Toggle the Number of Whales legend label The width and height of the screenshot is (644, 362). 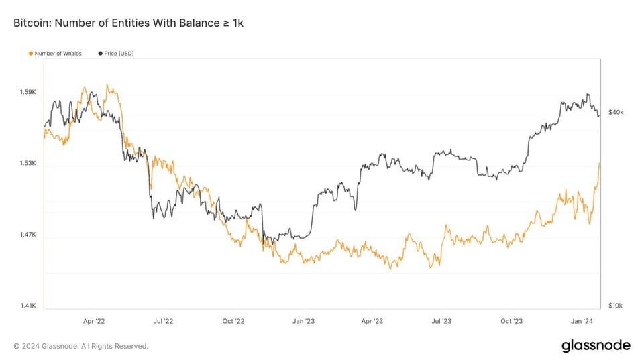(58, 53)
